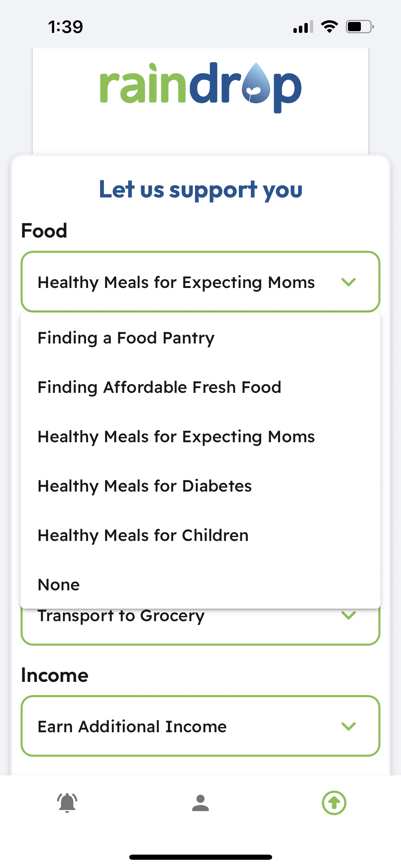Tap the Let us support you heading
The width and height of the screenshot is (401, 868).
click(x=200, y=190)
